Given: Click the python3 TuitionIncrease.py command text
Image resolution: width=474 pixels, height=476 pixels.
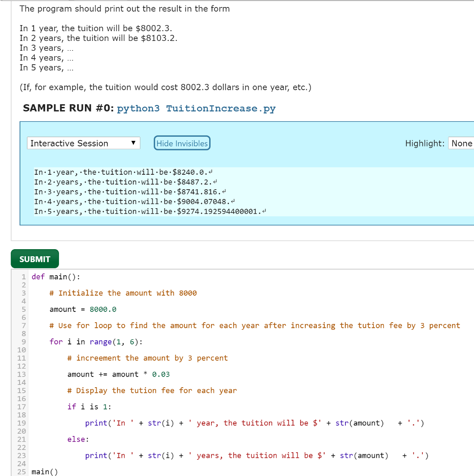Looking at the screenshot, I should 196,108.
